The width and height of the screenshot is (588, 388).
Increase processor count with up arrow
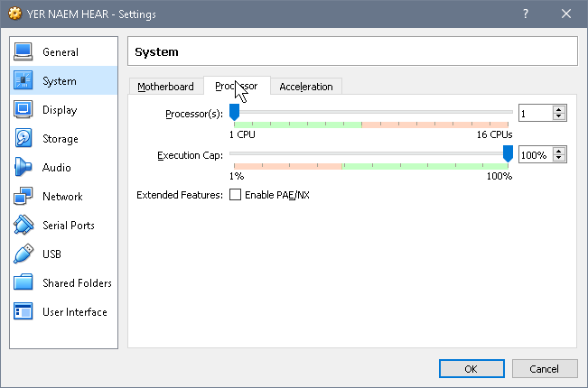(x=559, y=110)
